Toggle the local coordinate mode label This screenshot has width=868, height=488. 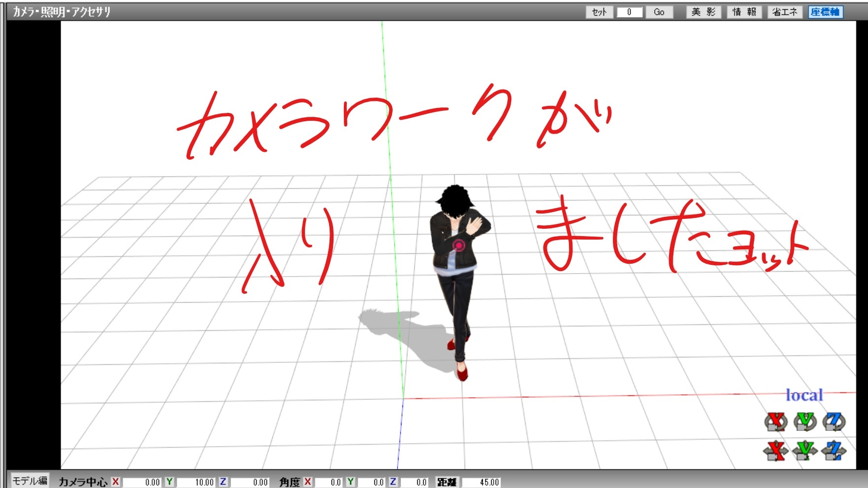pyautogui.click(x=804, y=395)
